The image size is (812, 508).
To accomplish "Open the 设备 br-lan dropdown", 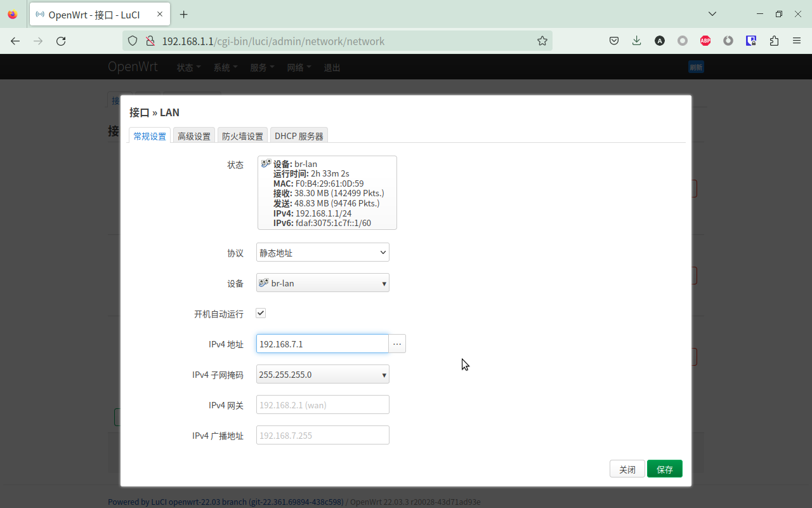I will [323, 283].
